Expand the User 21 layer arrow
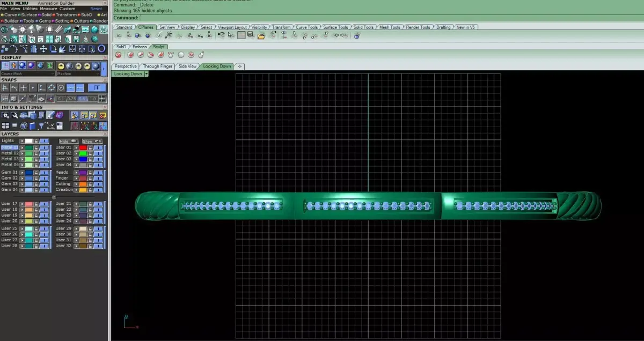 point(76,204)
